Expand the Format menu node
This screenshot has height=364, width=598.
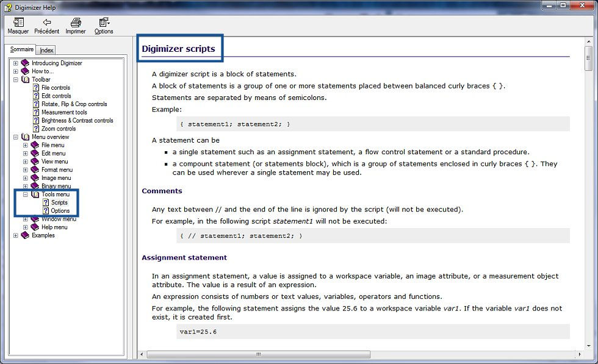pos(25,170)
